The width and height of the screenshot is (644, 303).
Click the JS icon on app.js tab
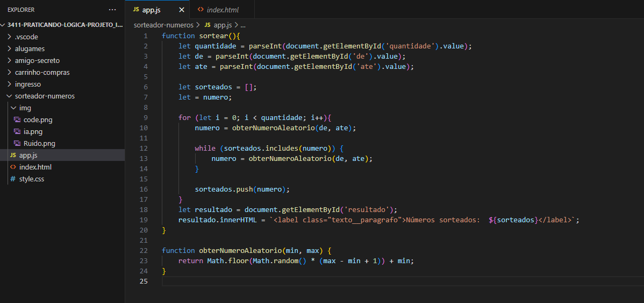136,10
